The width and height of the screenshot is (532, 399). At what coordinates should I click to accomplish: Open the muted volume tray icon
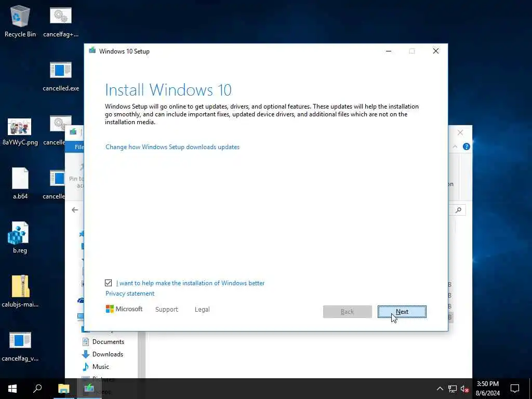click(x=464, y=389)
